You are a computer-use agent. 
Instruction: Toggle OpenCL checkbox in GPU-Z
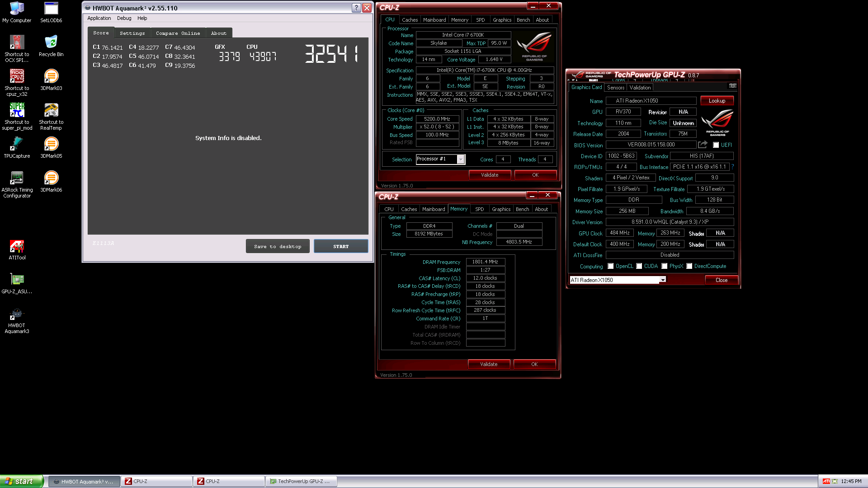(x=610, y=266)
